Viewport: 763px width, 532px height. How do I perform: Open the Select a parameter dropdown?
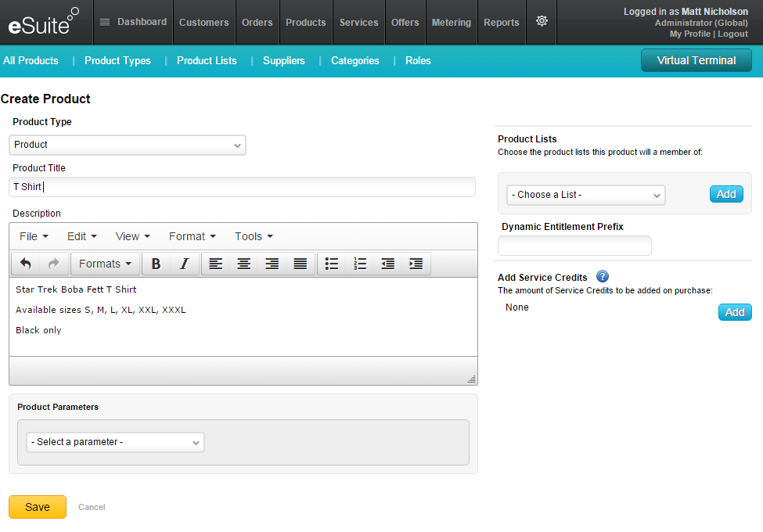tap(115, 442)
